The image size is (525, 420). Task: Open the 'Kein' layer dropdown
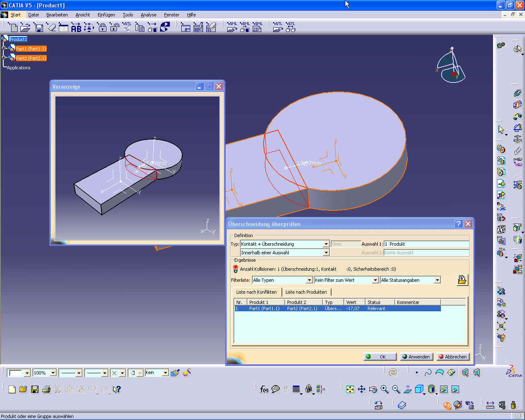click(x=165, y=373)
